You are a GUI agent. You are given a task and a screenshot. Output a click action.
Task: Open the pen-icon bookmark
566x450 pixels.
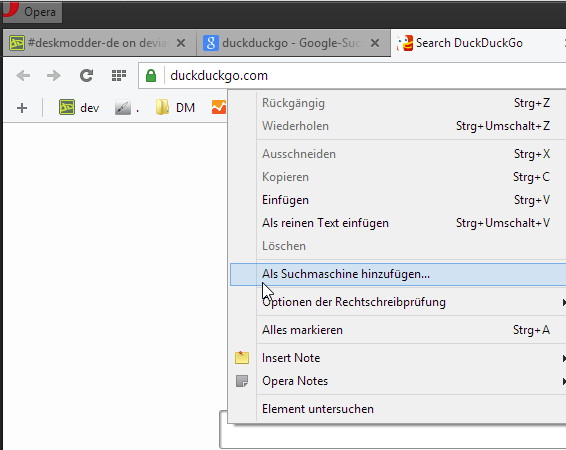(x=127, y=108)
